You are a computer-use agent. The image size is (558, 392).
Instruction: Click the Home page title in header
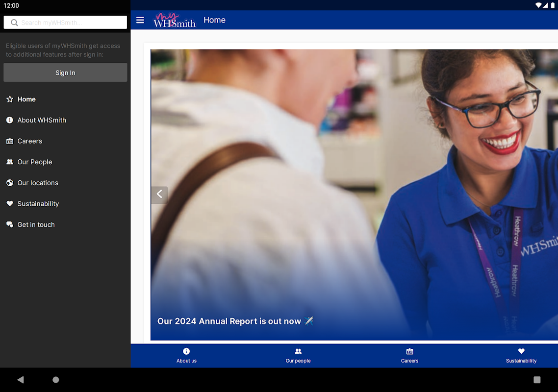(214, 20)
